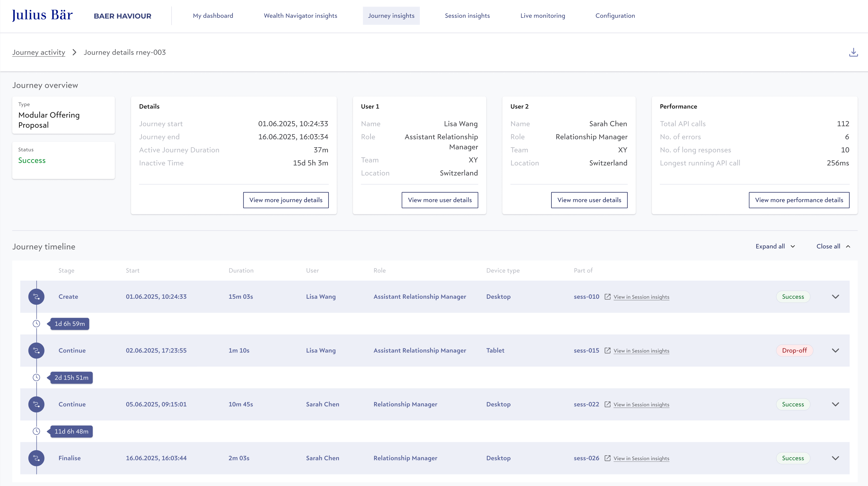Screen dimensions: 868x486
Task: Expand the Finalise row chevron
Action: pyautogui.click(x=835, y=458)
